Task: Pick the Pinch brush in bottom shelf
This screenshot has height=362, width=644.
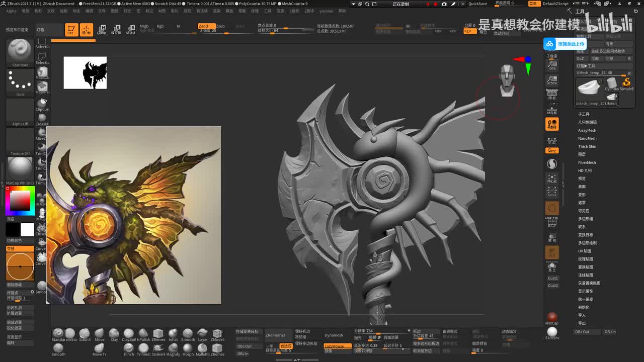Action: (129, 350)
